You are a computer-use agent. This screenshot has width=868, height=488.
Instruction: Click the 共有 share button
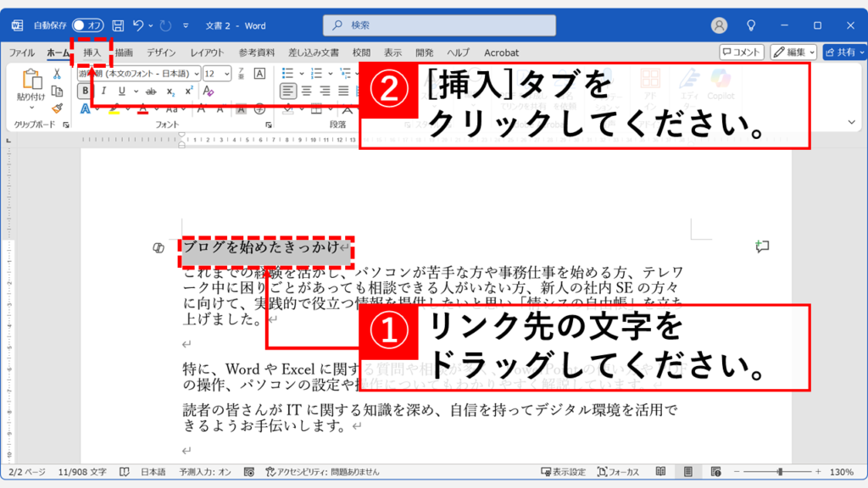[x=845, y=53]
